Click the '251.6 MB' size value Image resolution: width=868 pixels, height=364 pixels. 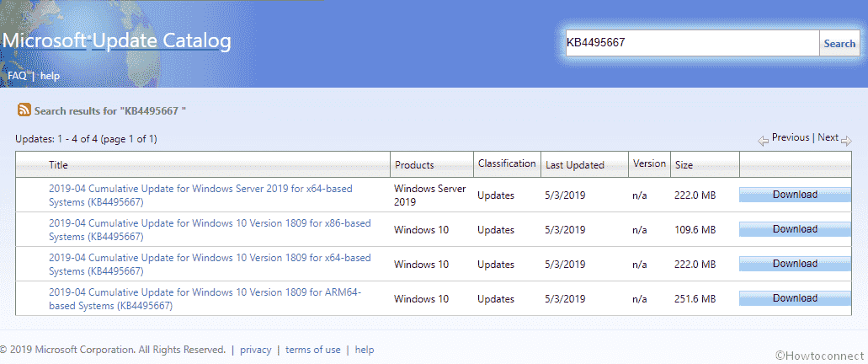click(695, 298)
